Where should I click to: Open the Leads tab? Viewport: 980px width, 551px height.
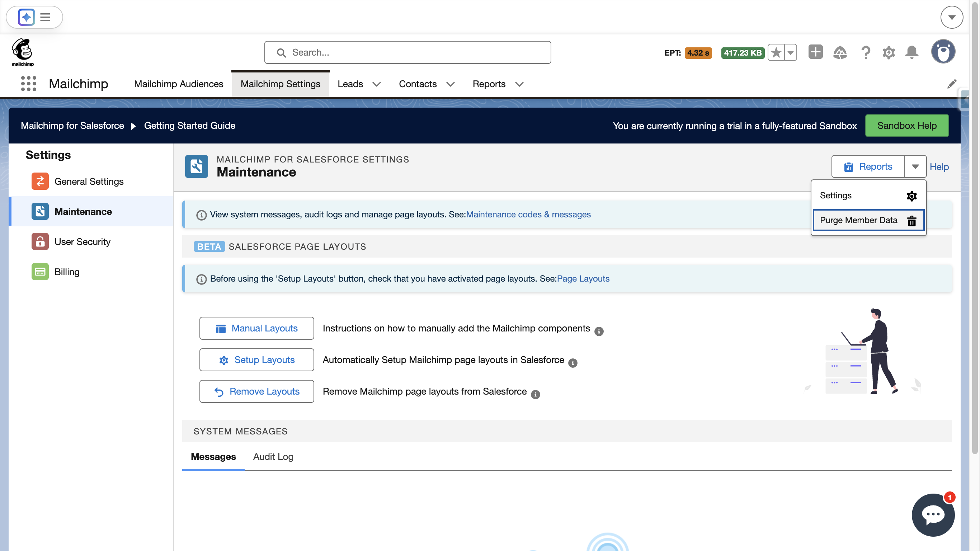coord(350,84)
